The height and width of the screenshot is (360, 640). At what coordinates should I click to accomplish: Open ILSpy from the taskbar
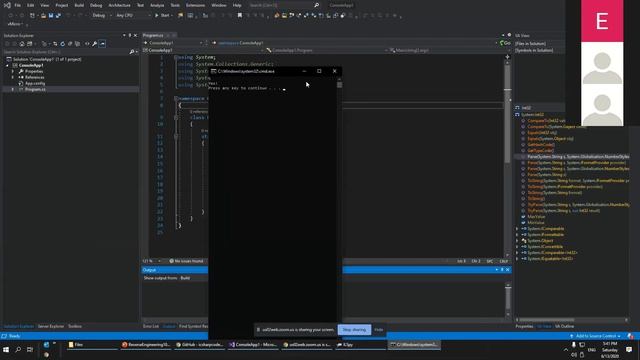pyautogui.click(x=360, y=345)
